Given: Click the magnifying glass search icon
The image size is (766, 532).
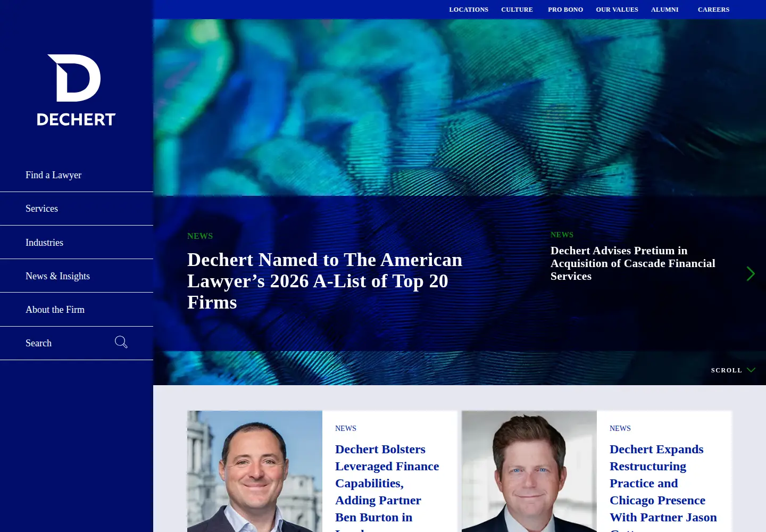Looking at the screenshot, I should (121, 342).
